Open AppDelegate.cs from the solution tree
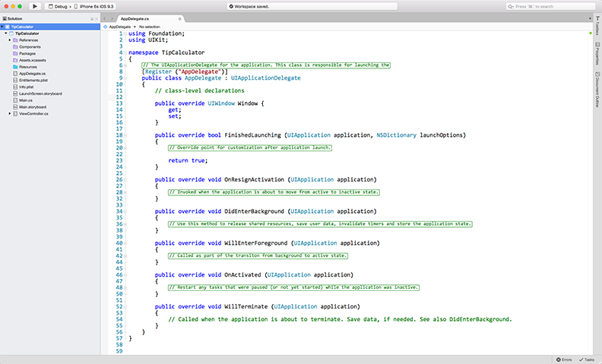This screenshot has height=364, width=602. coord(32,74)
